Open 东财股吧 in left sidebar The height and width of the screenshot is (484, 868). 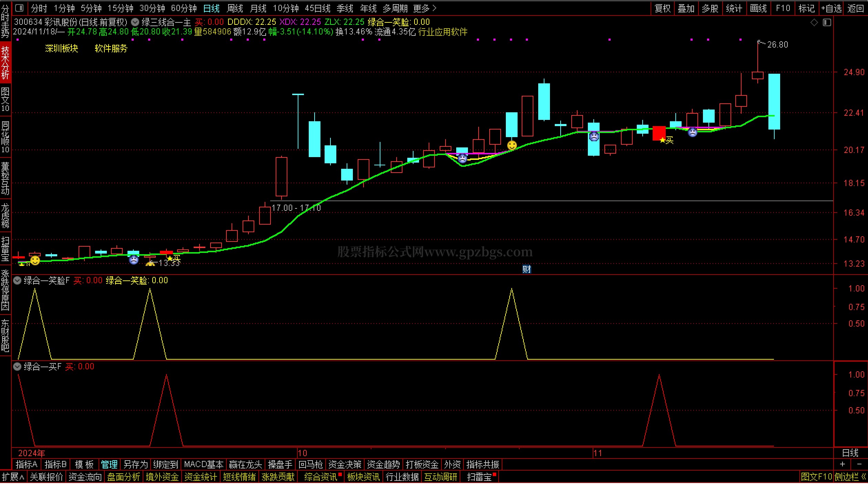pyautogui.click(x=5, y=335)
